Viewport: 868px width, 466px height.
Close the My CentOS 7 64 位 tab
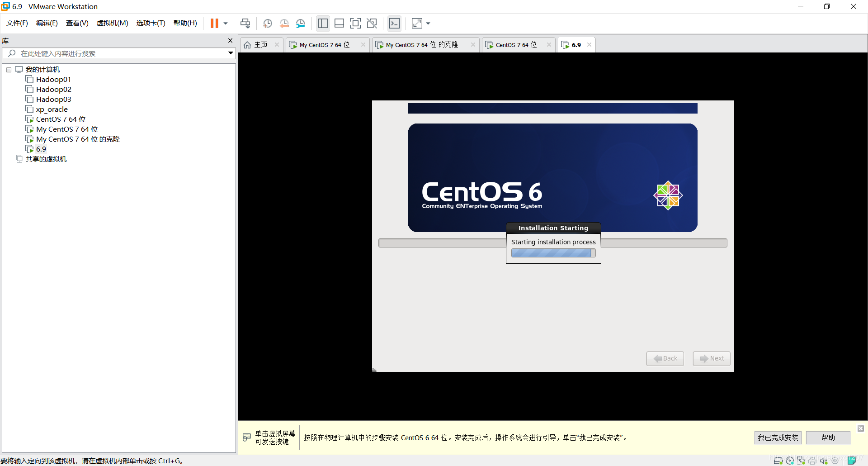(363, 45)
